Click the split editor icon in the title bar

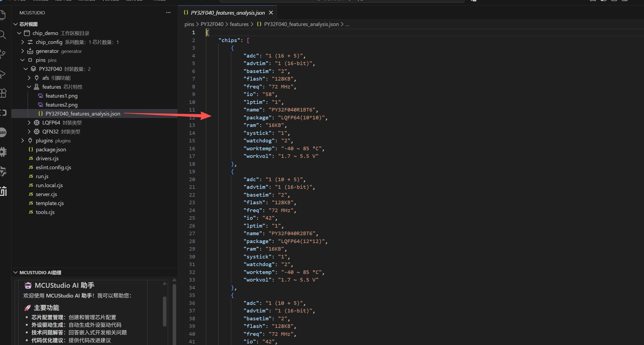593,1
